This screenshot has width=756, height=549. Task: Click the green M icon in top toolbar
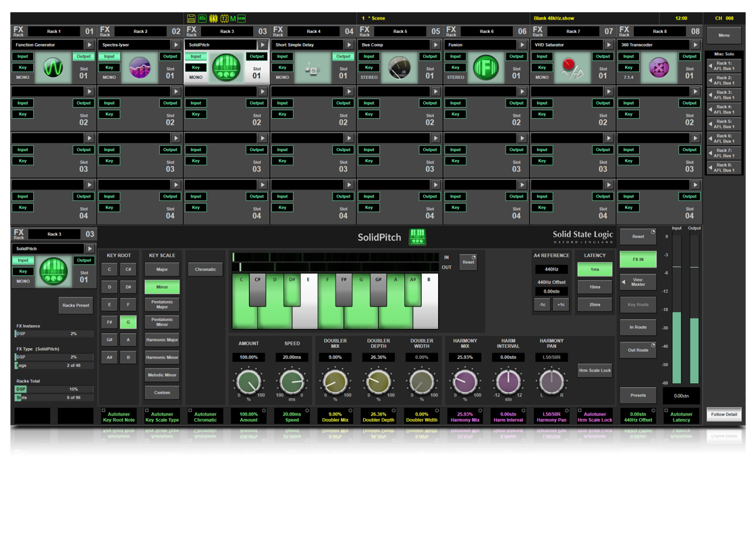tap(233, 18)
